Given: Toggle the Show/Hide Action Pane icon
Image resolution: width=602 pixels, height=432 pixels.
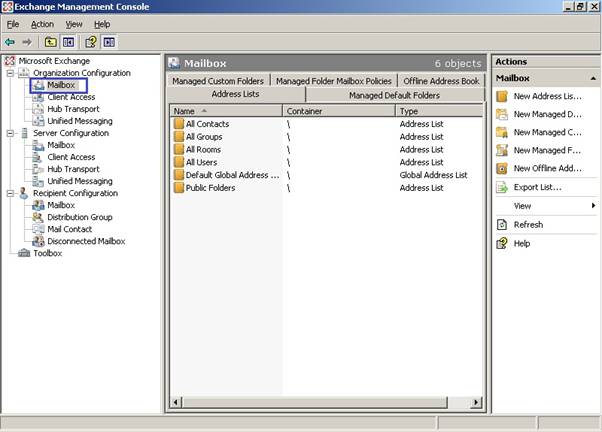Looking at the screenshot, I should (x=109, y=42).
